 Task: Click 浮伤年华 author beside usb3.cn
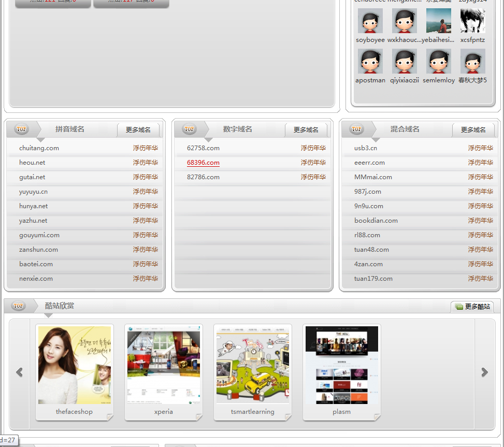pyautogui.click(x=481, y=148)
